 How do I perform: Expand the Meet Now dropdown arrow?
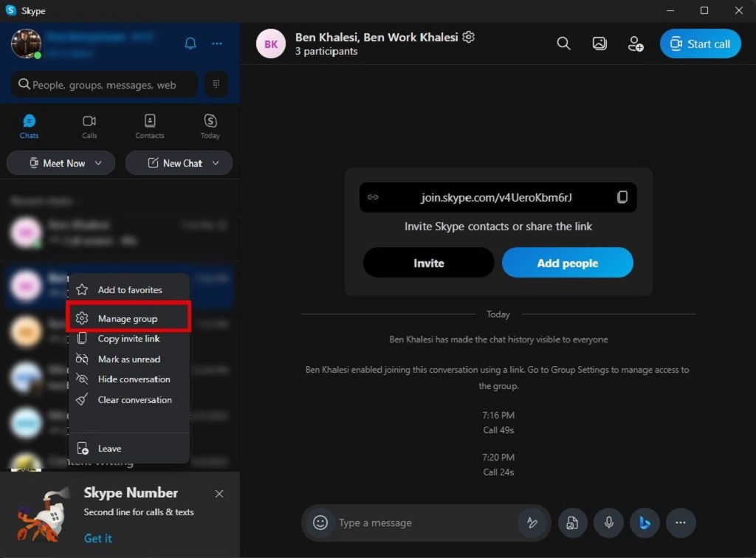point(98,163)
